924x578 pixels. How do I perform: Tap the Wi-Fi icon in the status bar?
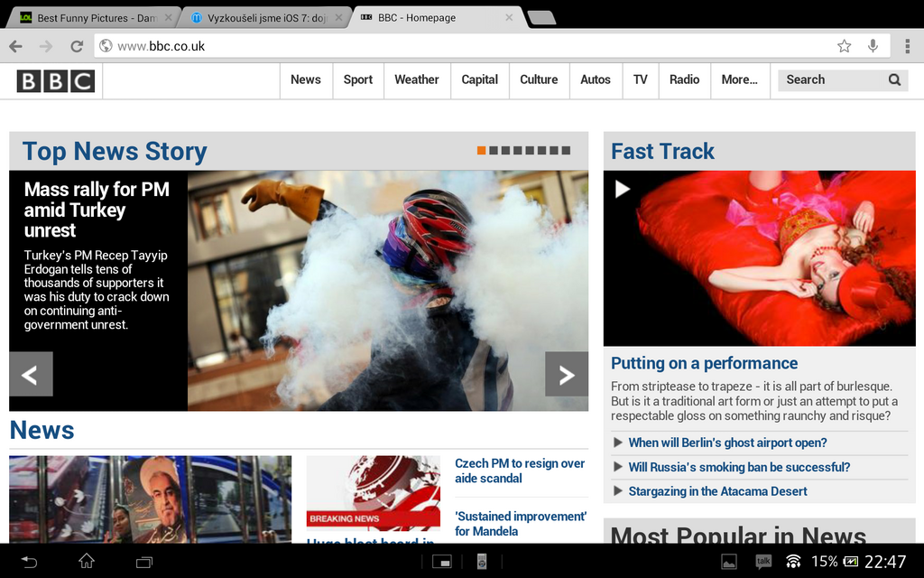click(x=793, y=561)
